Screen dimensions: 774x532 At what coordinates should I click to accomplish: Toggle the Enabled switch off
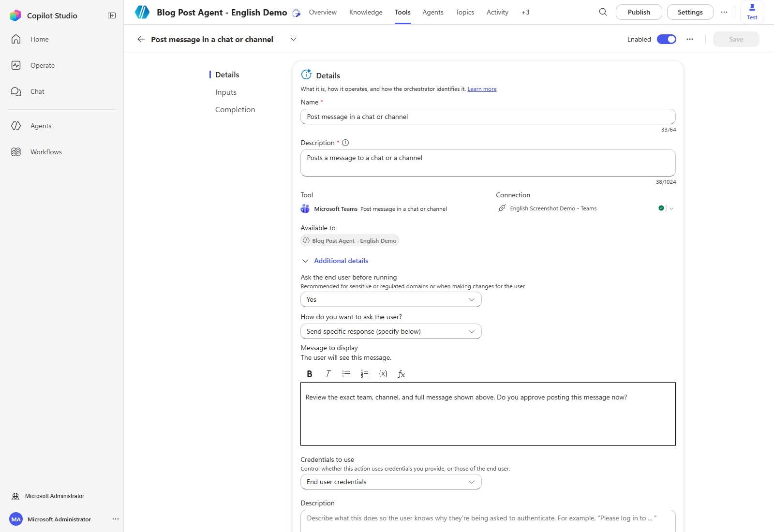(x=667, y=39)
